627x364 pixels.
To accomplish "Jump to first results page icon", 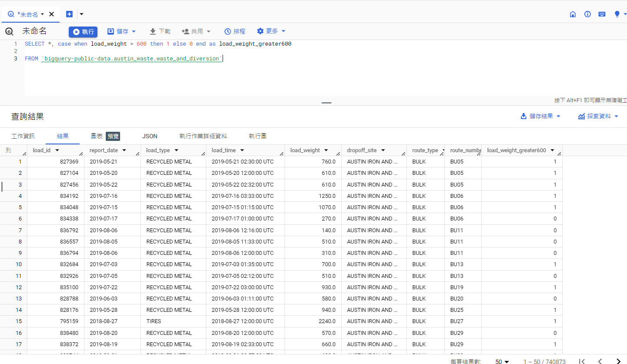I will [x=582, y=361].
